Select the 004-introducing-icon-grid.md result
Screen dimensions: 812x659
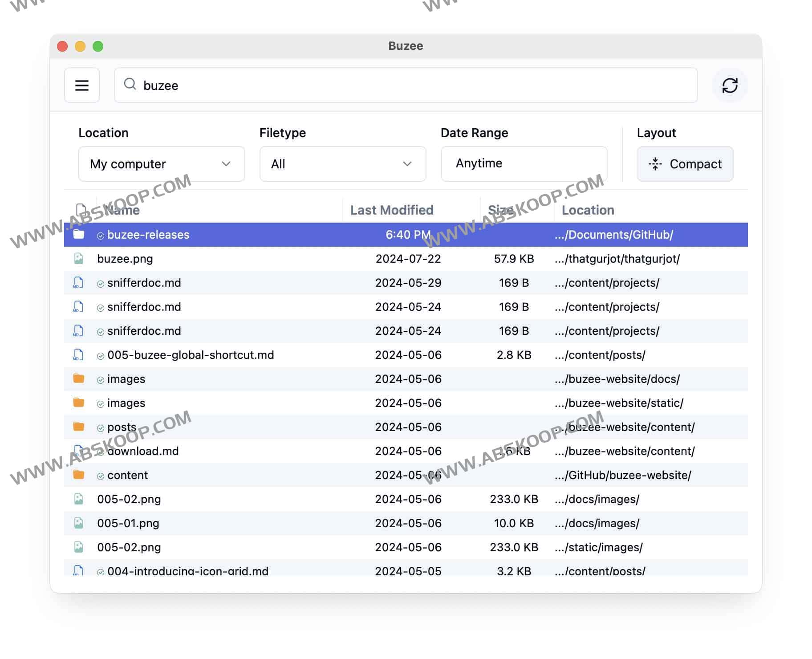[x=187, y=570]
